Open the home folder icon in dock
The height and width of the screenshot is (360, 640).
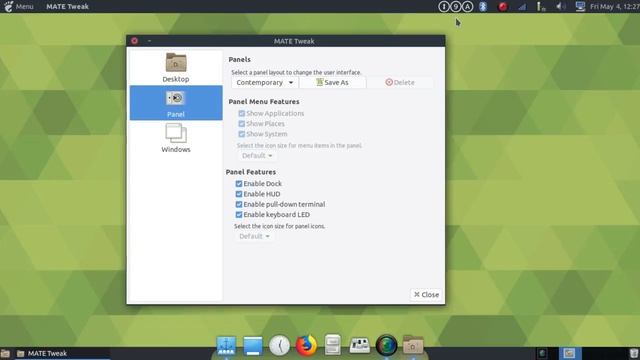[413, 345]
